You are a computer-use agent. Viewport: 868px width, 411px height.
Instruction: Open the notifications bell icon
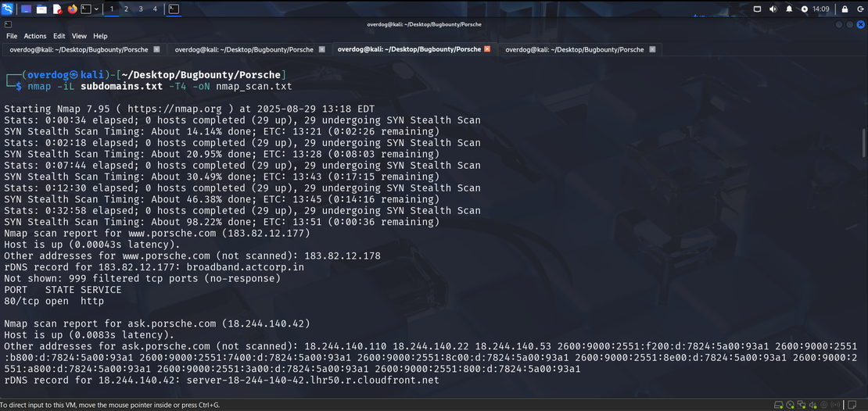pyautogui.click(x=789, y=9)
